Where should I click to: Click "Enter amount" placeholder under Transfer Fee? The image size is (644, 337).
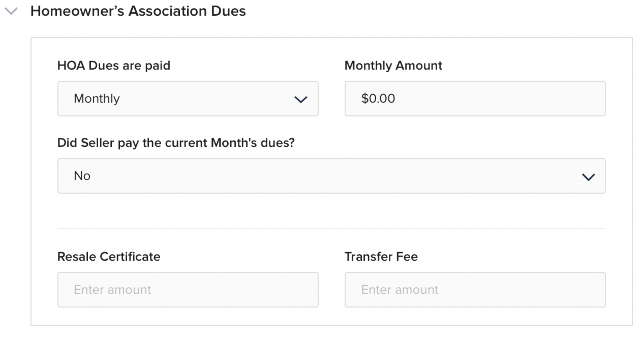tap(400, 290)
